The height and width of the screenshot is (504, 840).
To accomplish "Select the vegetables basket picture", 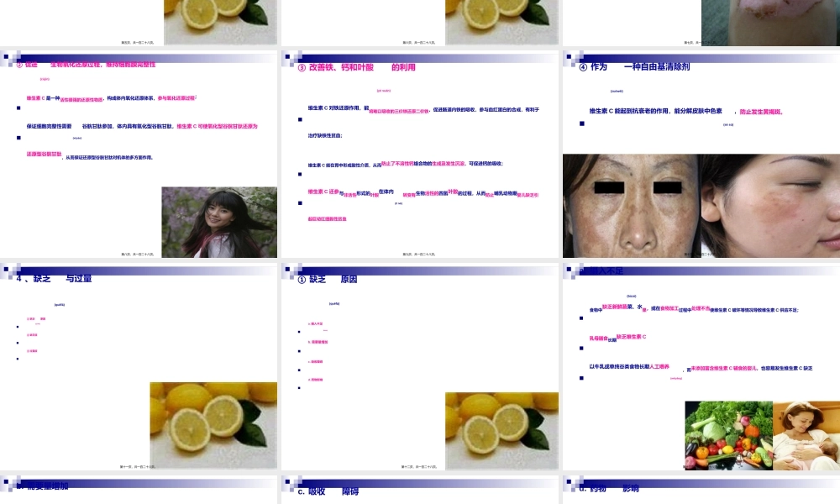I will pyautogui.click(x=727, y=434).
